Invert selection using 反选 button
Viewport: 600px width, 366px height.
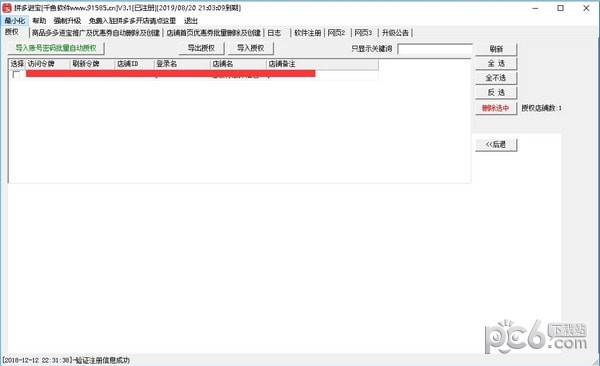pyautogui.click(x=496, y=92)
